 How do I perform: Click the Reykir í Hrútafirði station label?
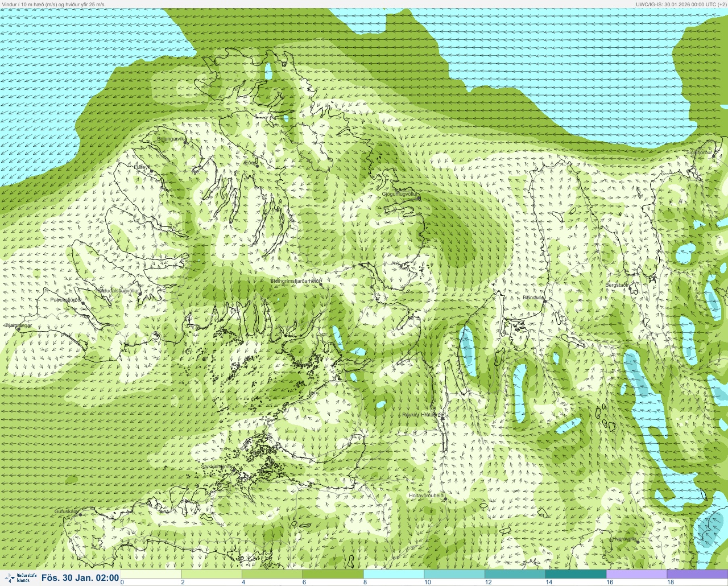[x=423, y=415]
